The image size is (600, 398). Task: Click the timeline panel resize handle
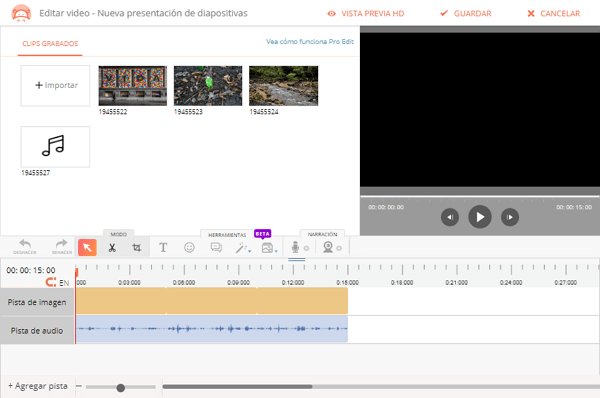[297, 259]
